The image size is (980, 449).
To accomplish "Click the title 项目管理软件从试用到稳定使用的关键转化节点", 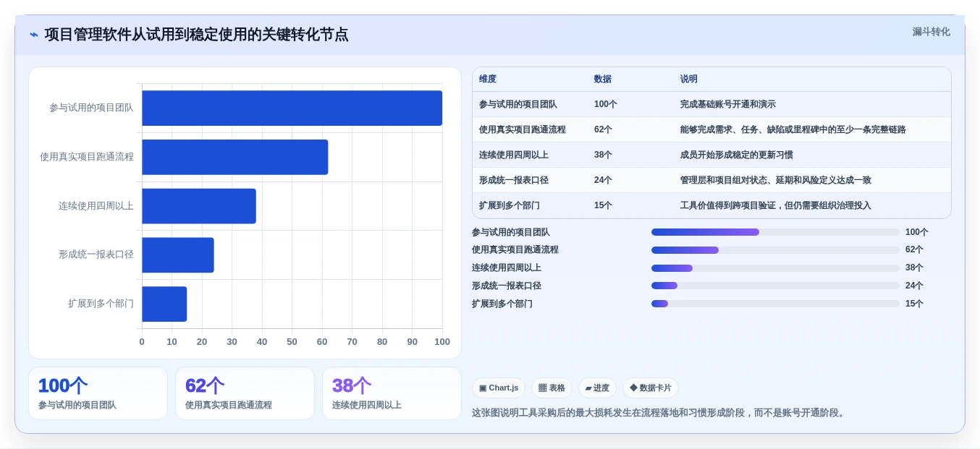I will click(x=196, y=34).
